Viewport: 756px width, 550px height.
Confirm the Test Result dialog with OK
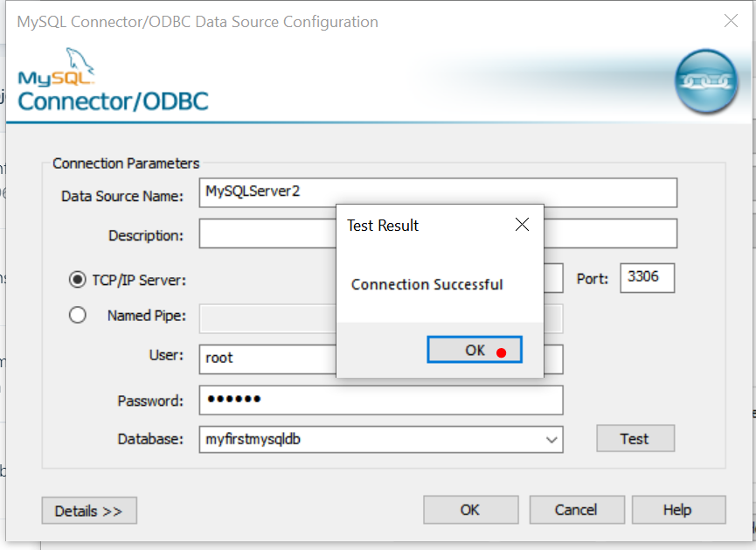pos(475,350)
